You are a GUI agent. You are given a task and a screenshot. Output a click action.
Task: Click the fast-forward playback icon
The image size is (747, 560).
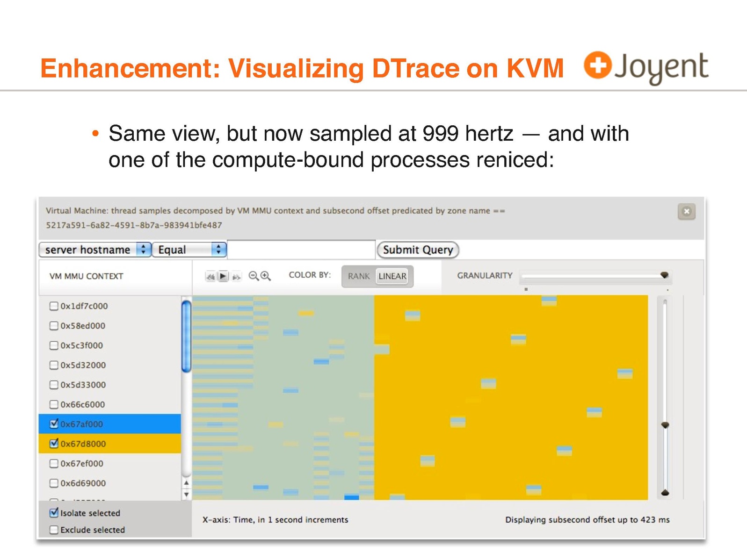click(x=236, y=277)
